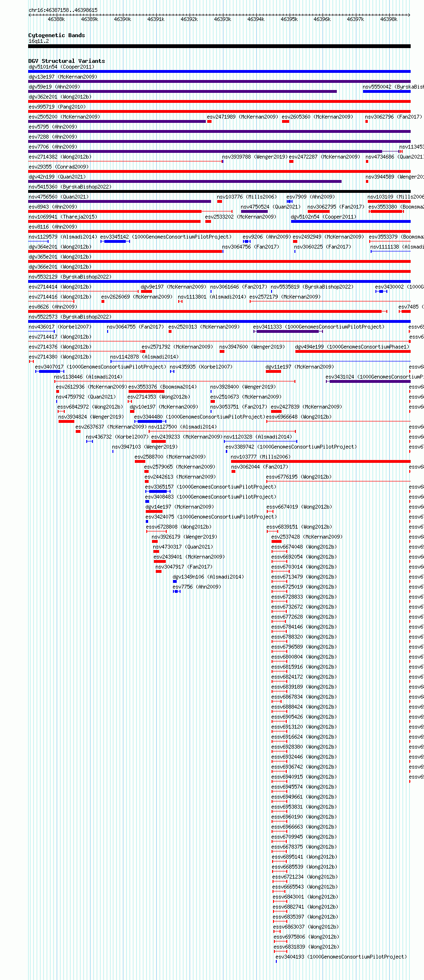Screen dimensions: 424x980
Task: Select dgv11e197 (McKernan2009) label
Action: coord(300,367)
